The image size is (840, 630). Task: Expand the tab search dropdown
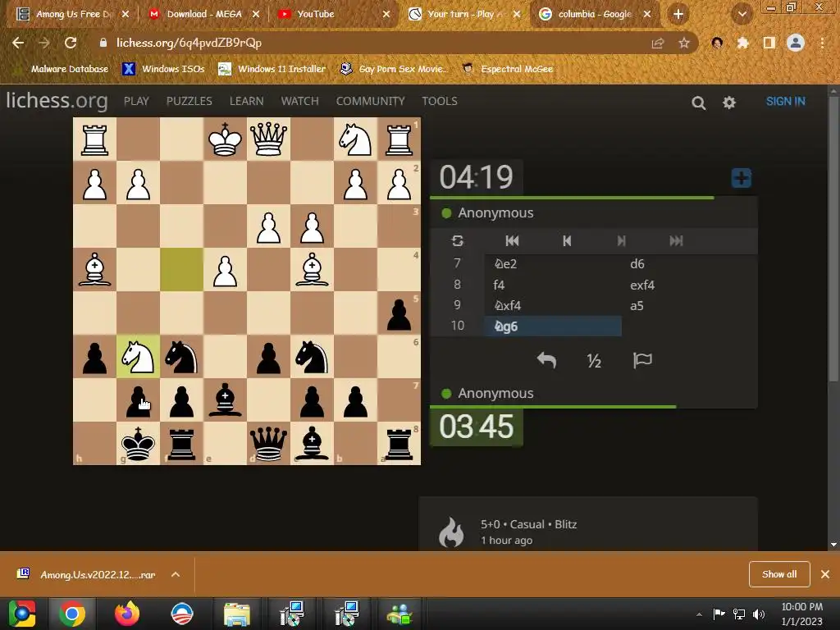pos(742,15)
